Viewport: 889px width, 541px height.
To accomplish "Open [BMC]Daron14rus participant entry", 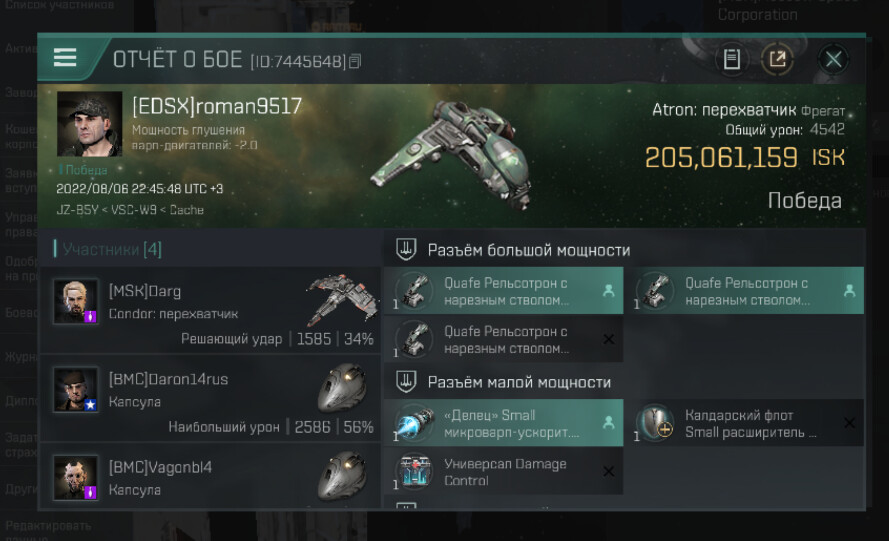I will (210, 399).
